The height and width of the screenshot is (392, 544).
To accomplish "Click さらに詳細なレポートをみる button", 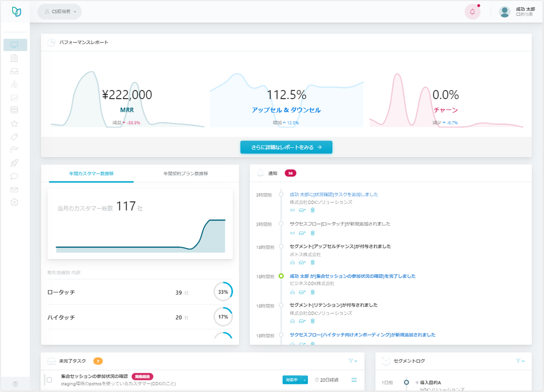I will [x=286, y=147].
